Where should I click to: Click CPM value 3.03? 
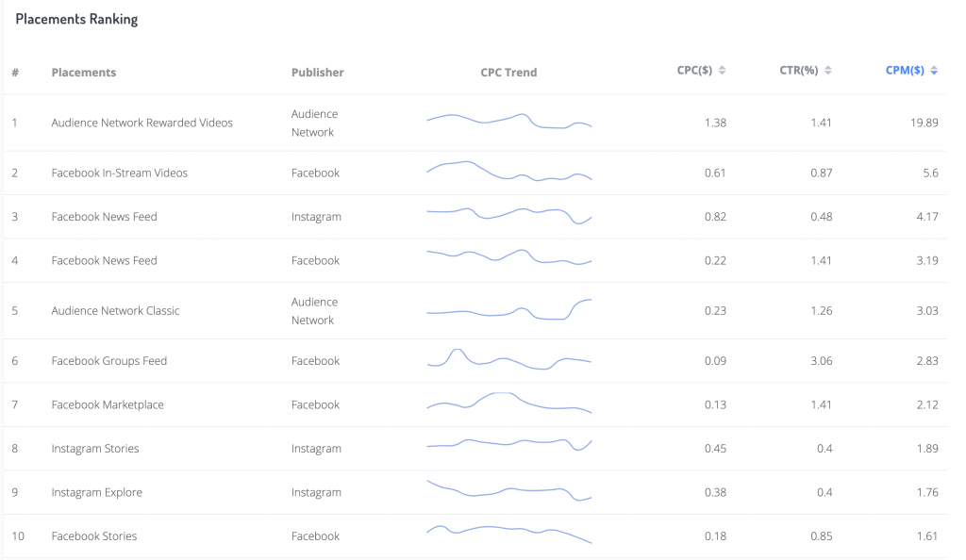(927, 311)
